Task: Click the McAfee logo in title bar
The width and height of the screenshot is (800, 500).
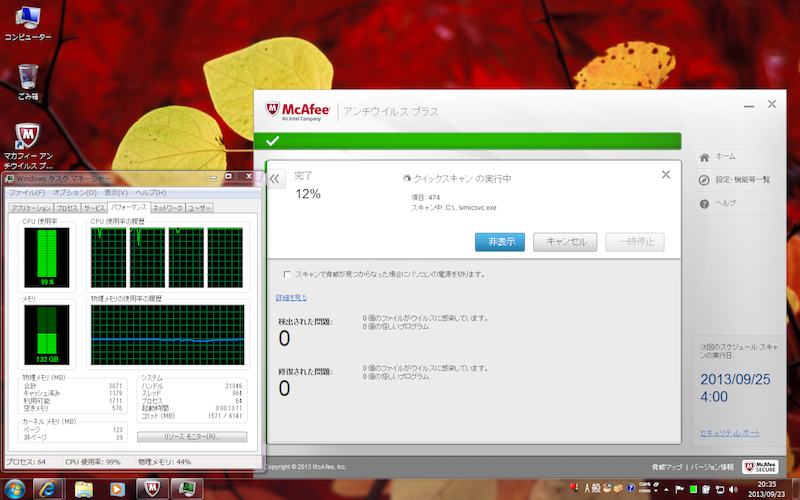Action: (x=298, y=111)
